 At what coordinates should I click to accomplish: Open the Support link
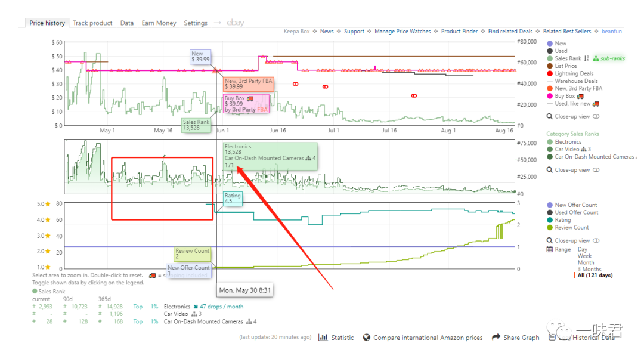click(354, 31)
